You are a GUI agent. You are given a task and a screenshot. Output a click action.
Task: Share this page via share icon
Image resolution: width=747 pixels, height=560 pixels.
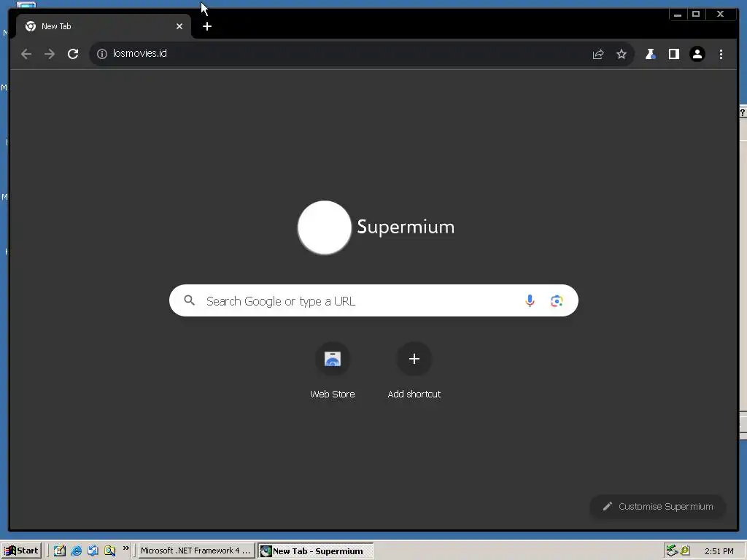pos(598,54)
